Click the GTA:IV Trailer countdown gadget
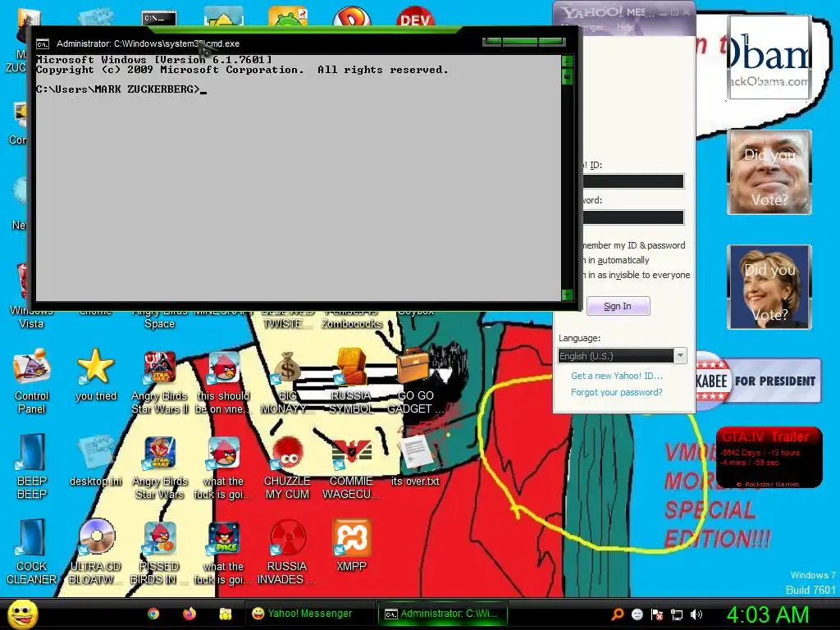Viewport: 840px width, 630px height. coord(769,457)
